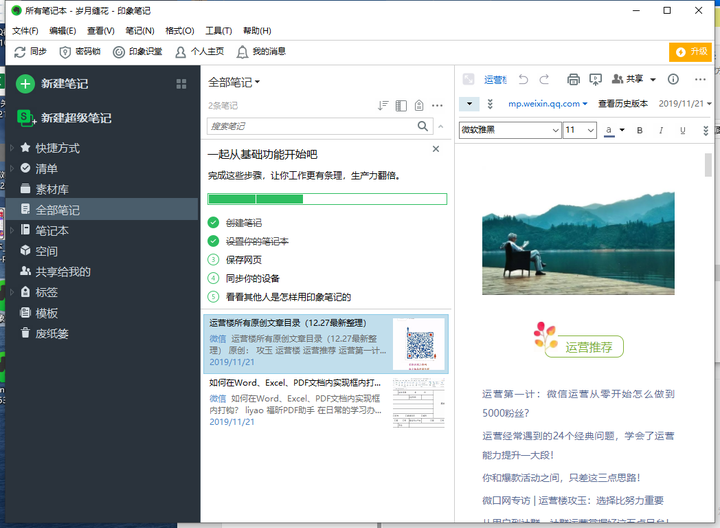Show note info icon

(x=673, y=79)
